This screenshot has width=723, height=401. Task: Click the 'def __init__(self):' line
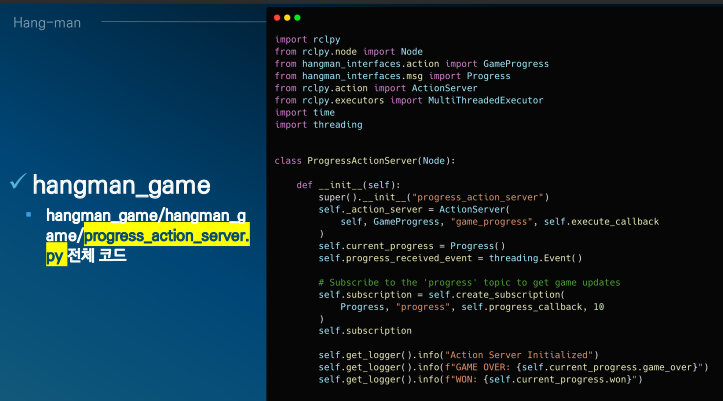(x=349, y=185)
